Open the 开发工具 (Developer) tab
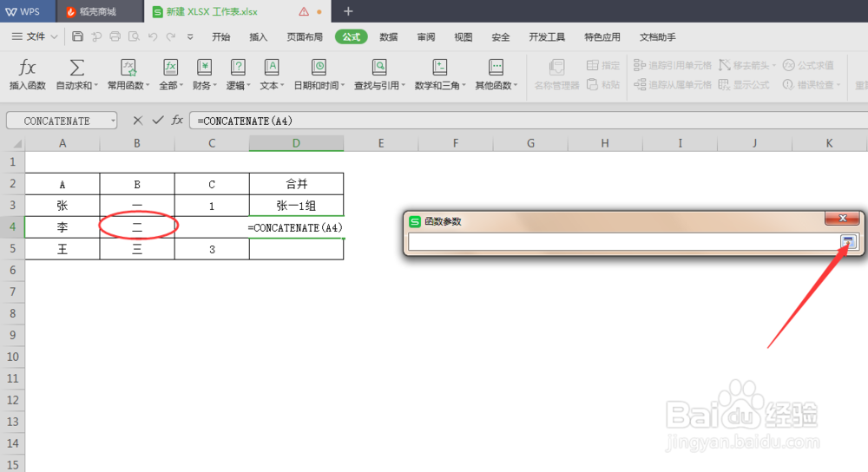 [547, 37]
